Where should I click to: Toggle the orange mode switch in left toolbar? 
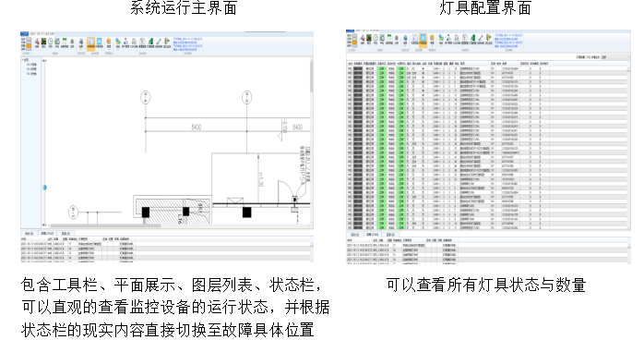29,46
